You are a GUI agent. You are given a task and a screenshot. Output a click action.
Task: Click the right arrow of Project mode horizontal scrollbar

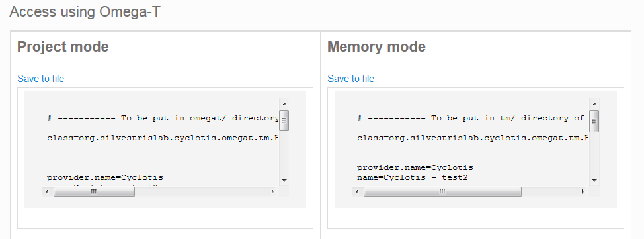(x=272, y=192)
